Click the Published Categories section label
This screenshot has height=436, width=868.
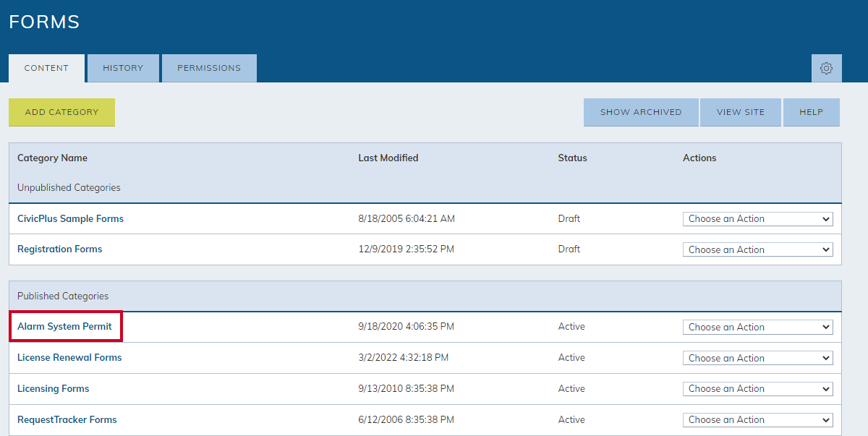[63, 296]
